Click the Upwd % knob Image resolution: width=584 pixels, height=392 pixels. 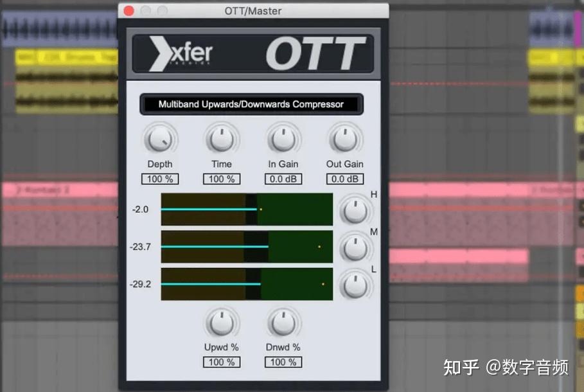(x=222, y=323)
